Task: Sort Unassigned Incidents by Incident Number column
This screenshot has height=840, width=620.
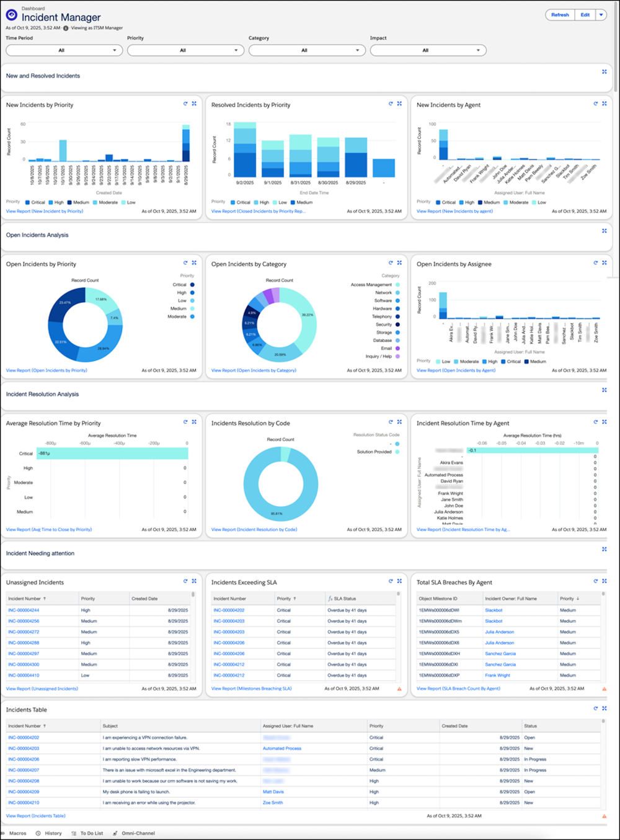Action: 27,599
